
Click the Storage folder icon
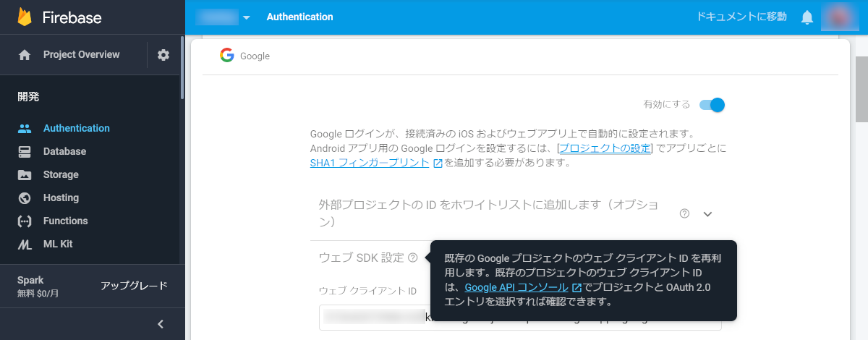(x=25, y=174)
